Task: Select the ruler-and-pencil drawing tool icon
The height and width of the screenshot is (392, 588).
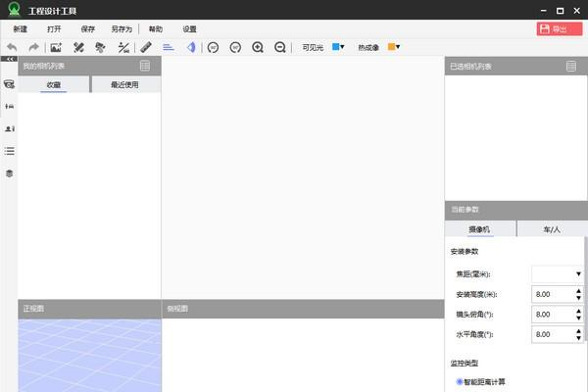Action: (x=78, y=48)
